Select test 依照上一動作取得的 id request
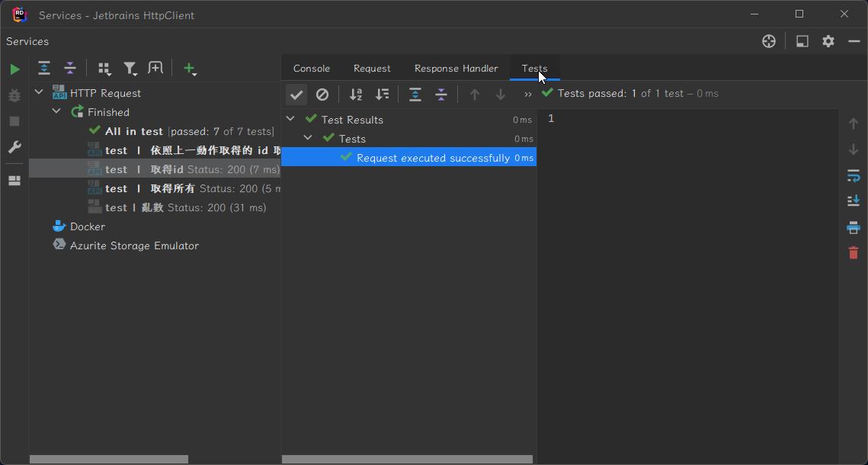868x465 pixels. coord(155,150)
